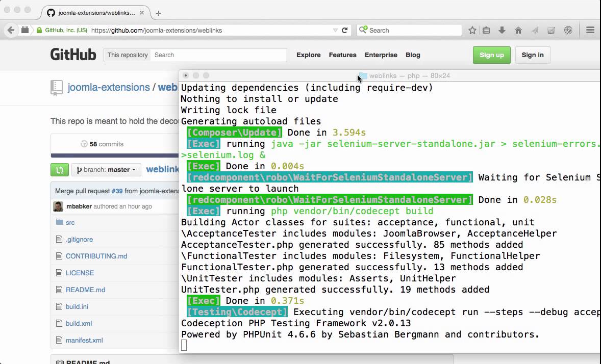Screen dimensions: 601x364
Task: Click the GitHub logo
Action: 73,55
